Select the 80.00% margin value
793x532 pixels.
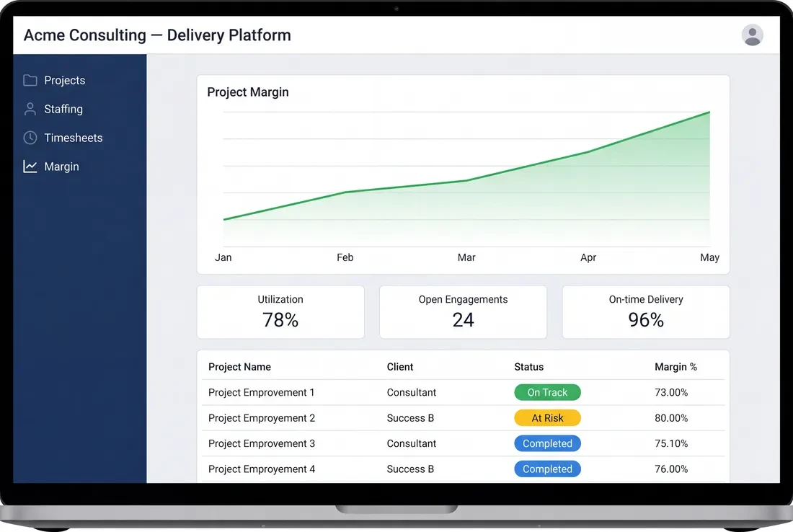671,418
